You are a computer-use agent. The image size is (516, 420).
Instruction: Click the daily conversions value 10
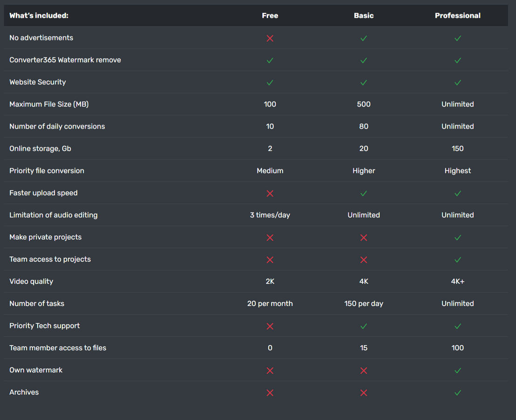pyautogui.click(x=270, y=126)
